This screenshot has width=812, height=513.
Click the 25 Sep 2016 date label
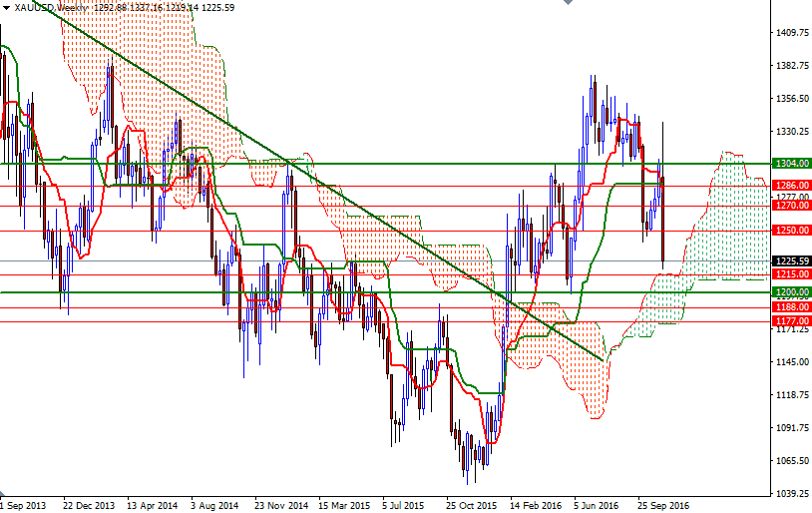pyautogui.click(x=662, y=505)
